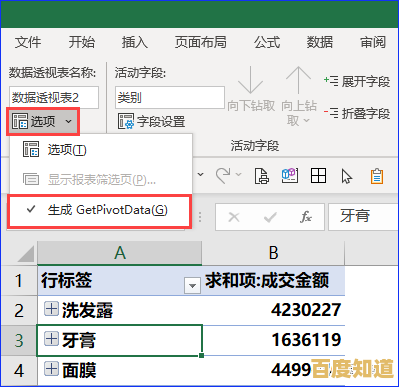Image resolution: width=399 pixels, height=387 pixels.
Task: Click the cell with value 4230227
Action: tap(273, 310)
